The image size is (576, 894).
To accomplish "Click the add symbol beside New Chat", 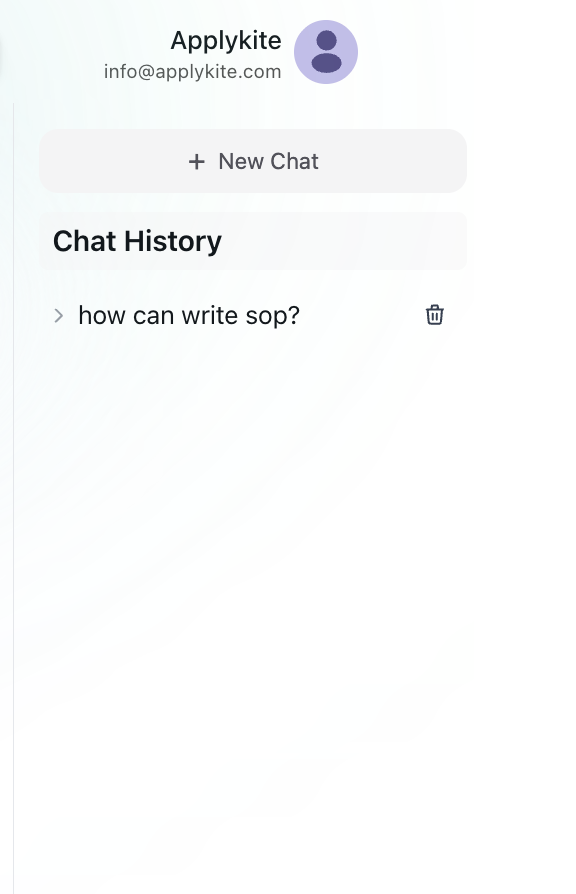I will coord(197,162).
